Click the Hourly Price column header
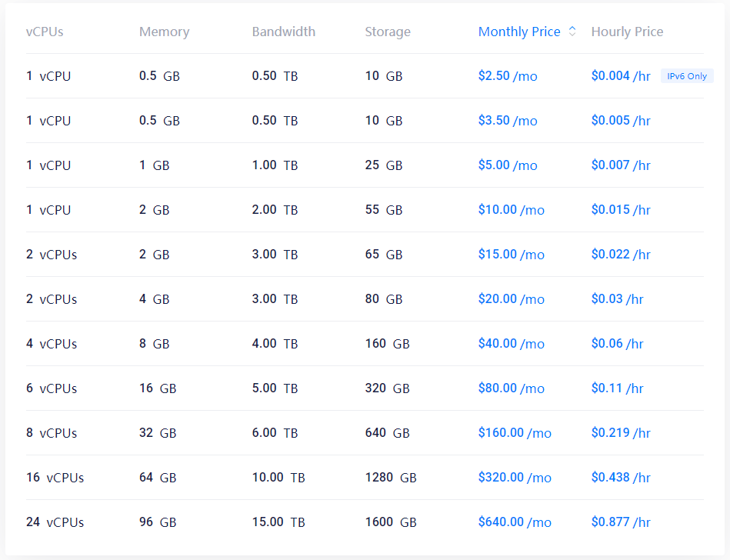 [627, 32]
